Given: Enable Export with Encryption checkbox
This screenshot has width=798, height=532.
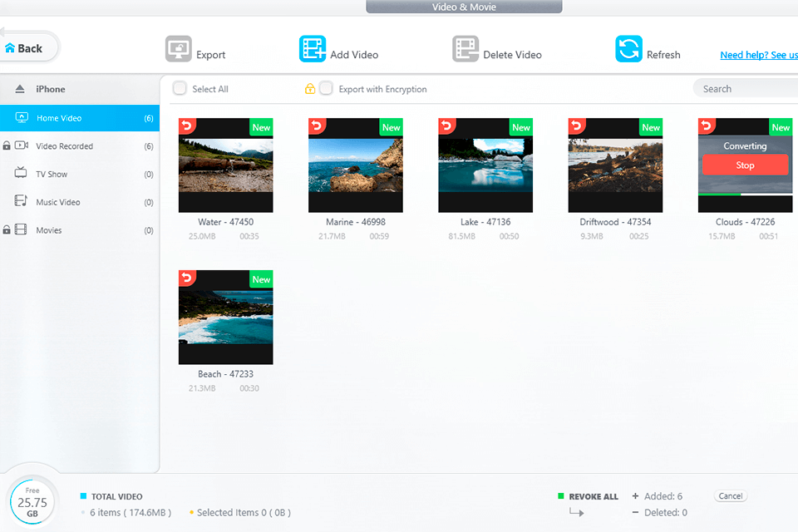Looking at the screenshot, I should (327, 89).
